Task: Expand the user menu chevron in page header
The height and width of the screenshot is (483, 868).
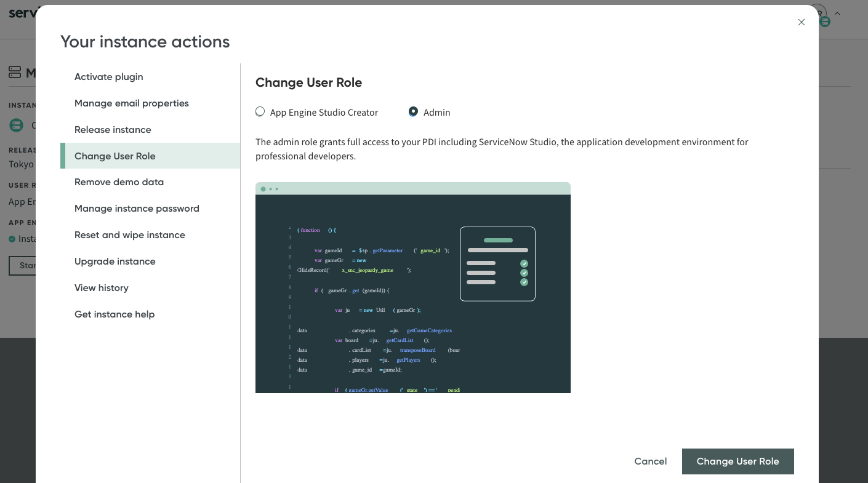Action: pos(837,13)
